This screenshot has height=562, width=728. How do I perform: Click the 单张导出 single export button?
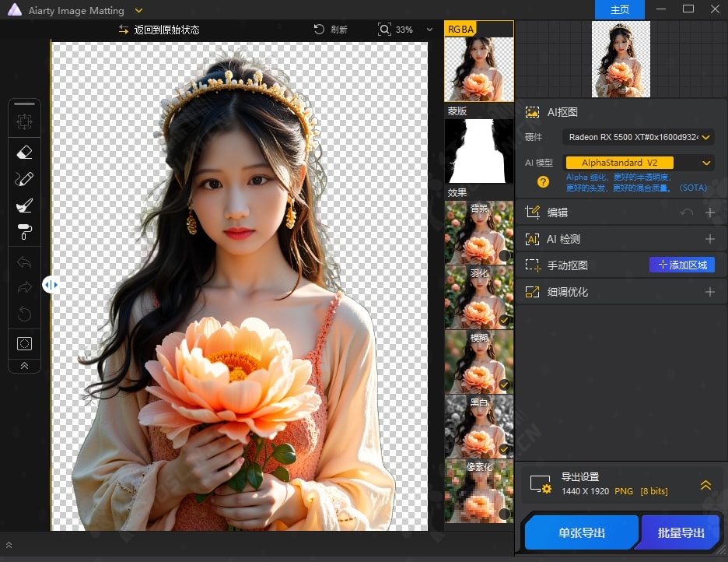point(581,532)
